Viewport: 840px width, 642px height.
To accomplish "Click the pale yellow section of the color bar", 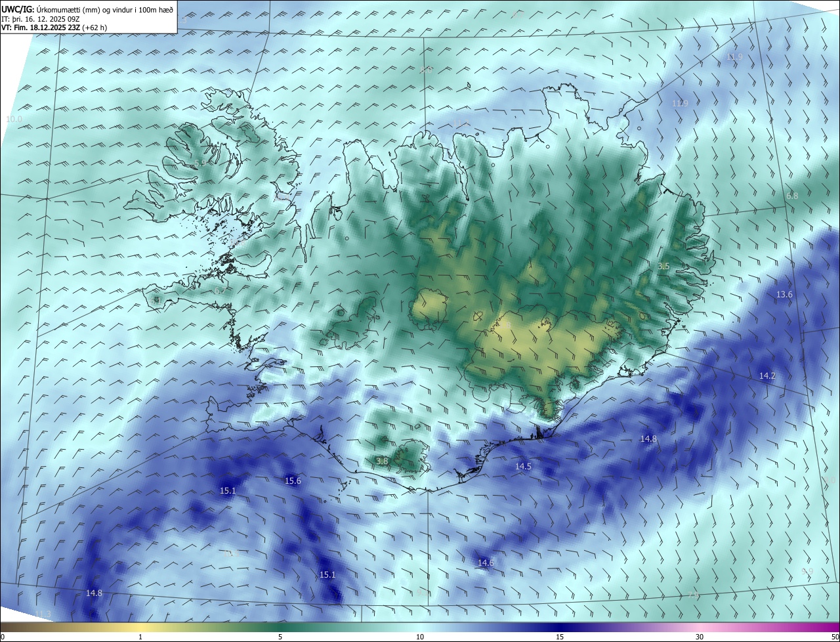I will tap(141, 626).
